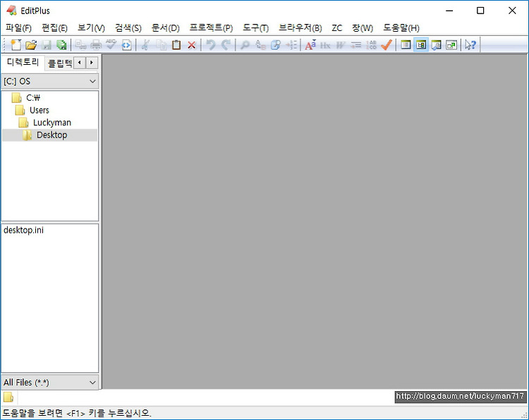Open the 편집(E) menu
Image resolution: width=529 pixels, height=420 pixels.
pyautogui.click(x=54, y=27)
